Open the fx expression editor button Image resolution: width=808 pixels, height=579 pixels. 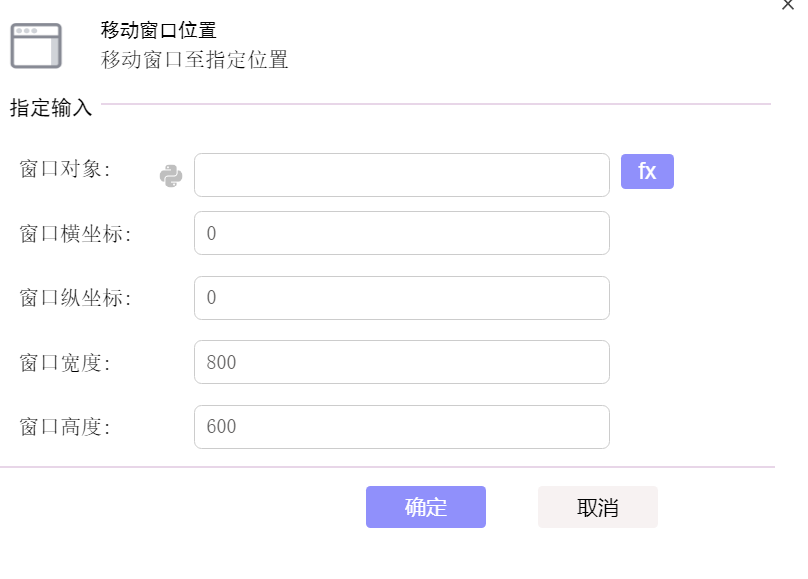tap(647, 172)
